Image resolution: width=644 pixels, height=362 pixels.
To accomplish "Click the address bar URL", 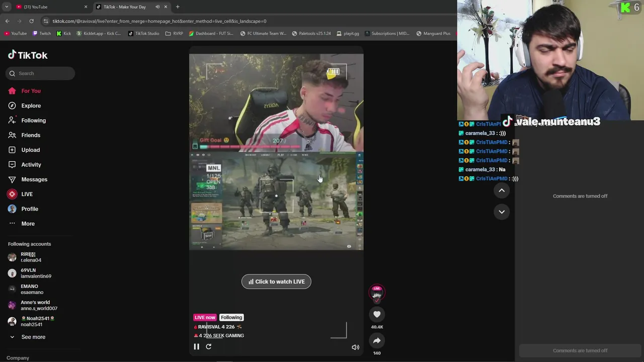I will [159, 21].
